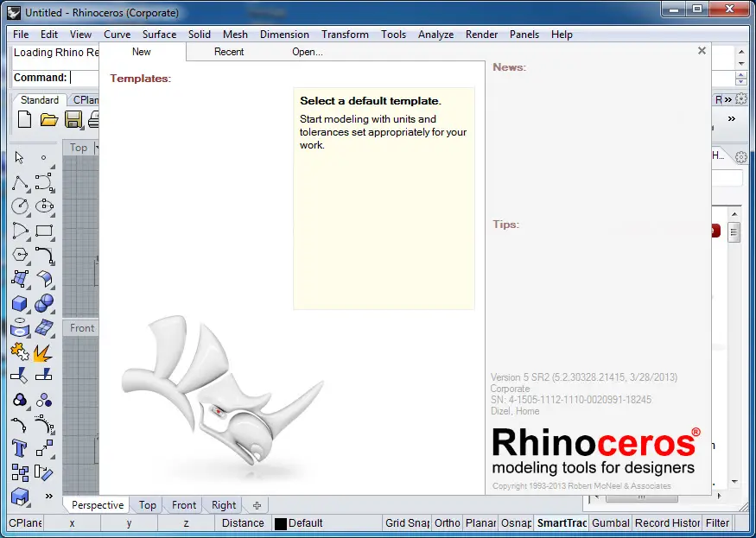The width and height of the screenshot is (756, 538).
Task: Toggle Filter in status bar
Action: pyautogui.click(x=717, y=523)
